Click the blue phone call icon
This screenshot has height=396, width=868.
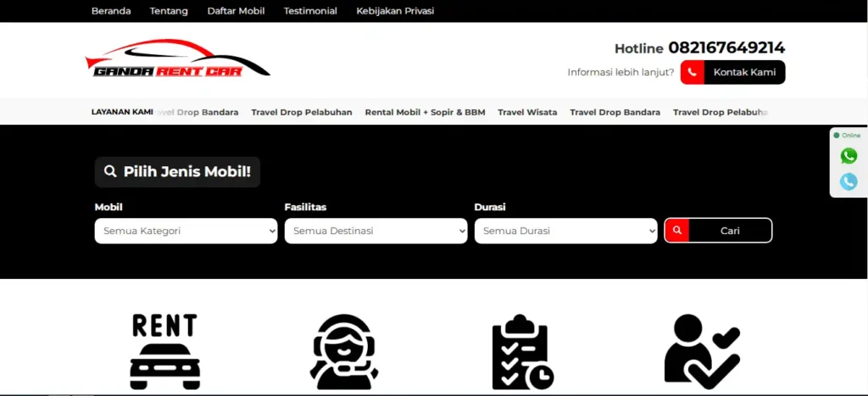849,181
